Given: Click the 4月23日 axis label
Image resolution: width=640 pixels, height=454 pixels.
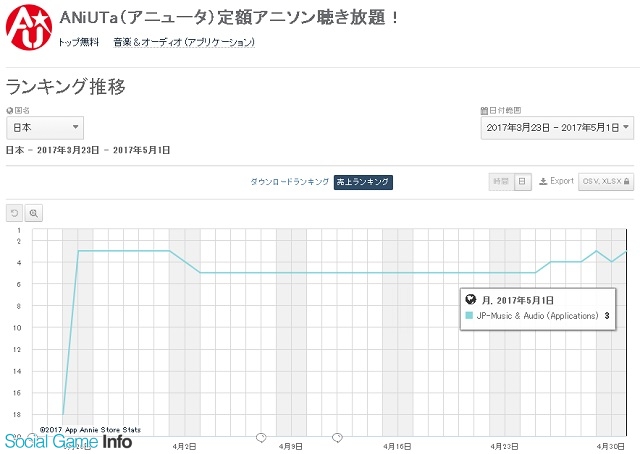Looking at the screenshot, I should (x=504, y=446).
